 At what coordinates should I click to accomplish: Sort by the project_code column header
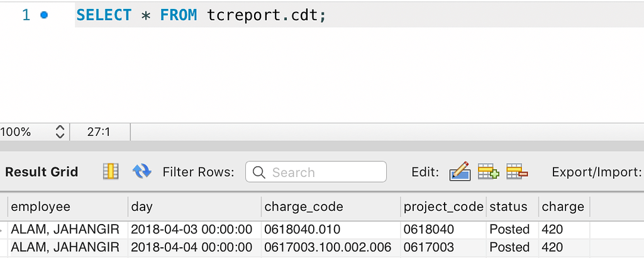443,206
